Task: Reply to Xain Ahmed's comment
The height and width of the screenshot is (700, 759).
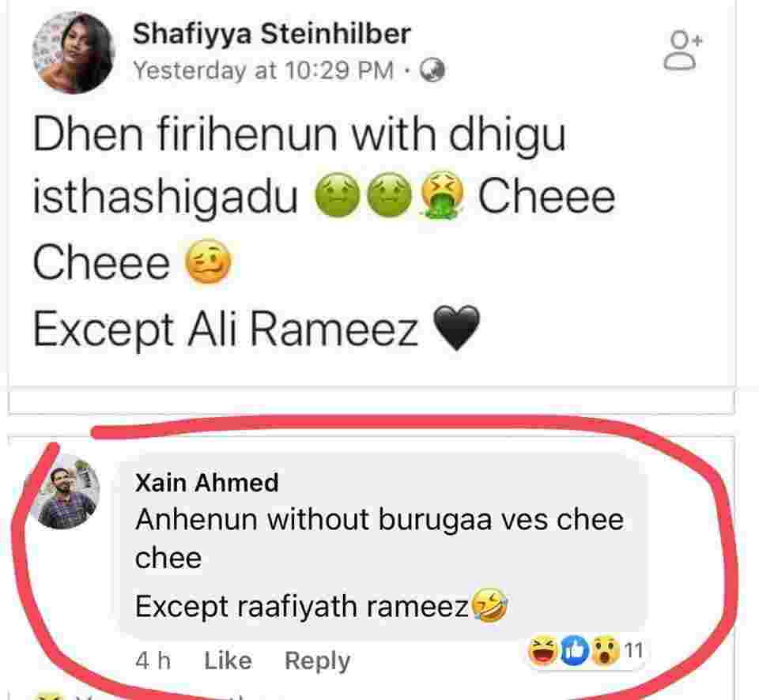Action: click(x=318, y=661)
